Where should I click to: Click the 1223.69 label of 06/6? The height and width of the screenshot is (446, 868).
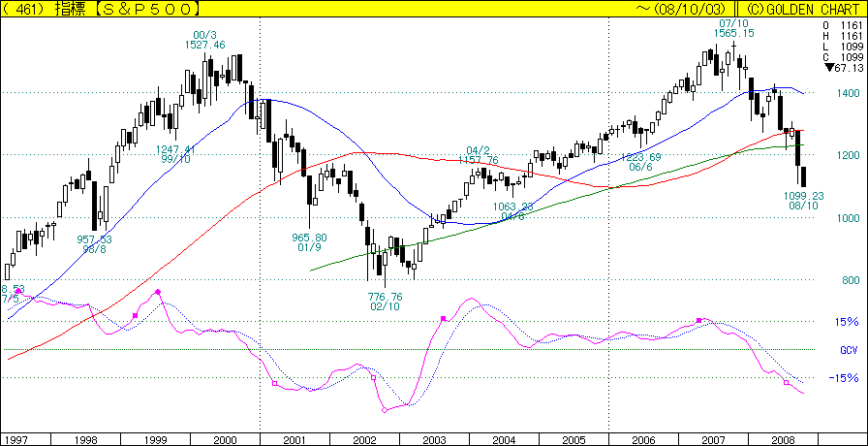pos(641,157)
